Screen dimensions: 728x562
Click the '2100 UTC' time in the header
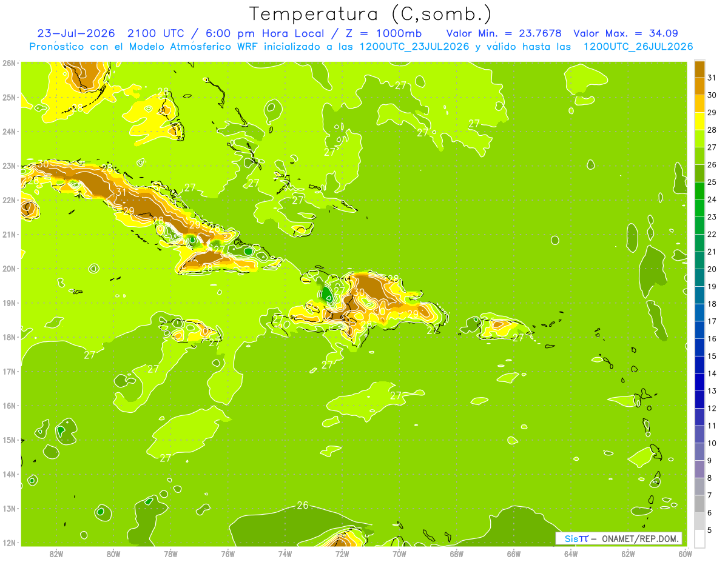[x=156, y=33]
